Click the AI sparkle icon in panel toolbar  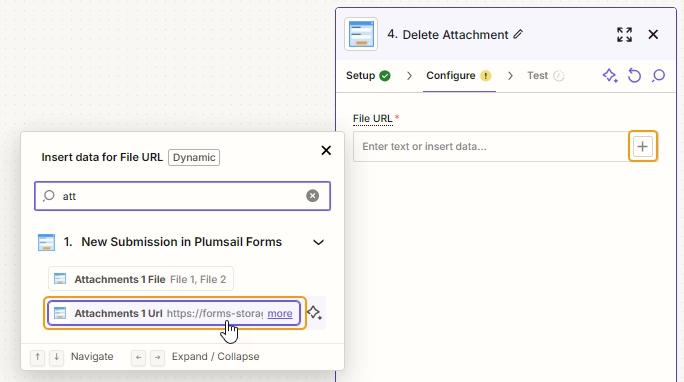[x=610, y=75]
